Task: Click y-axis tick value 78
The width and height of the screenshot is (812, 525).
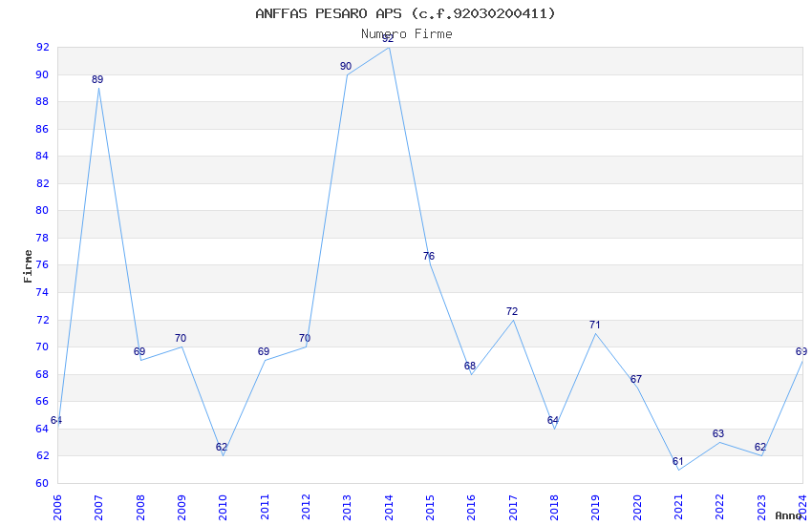Action: click(x=42, y=238)
